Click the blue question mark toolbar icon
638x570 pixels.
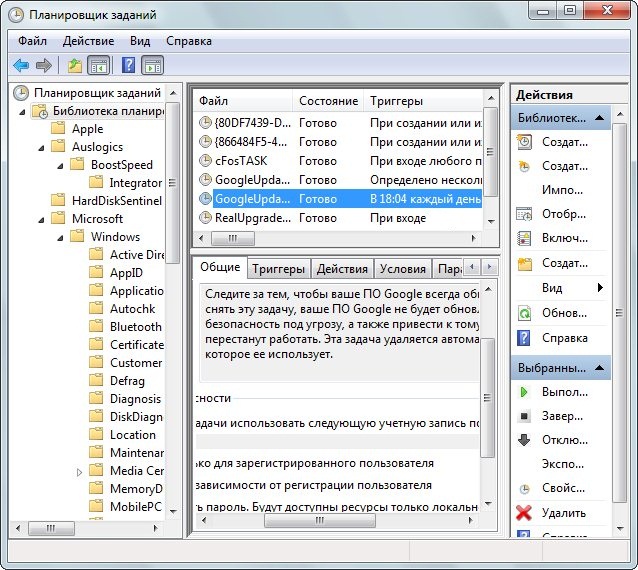click(x=128, y=66)
